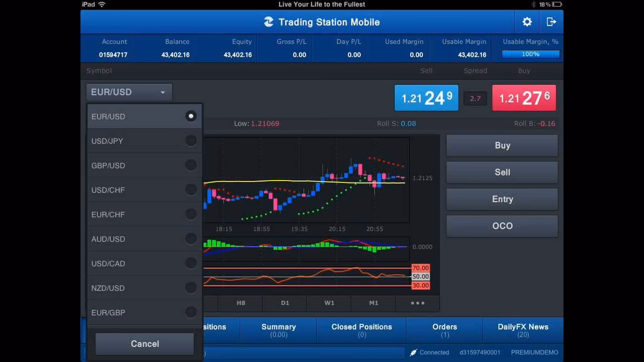Screen dimensions: 644x362
Task: Tap the 70.00 RSI level label
Action: point(421,268)
